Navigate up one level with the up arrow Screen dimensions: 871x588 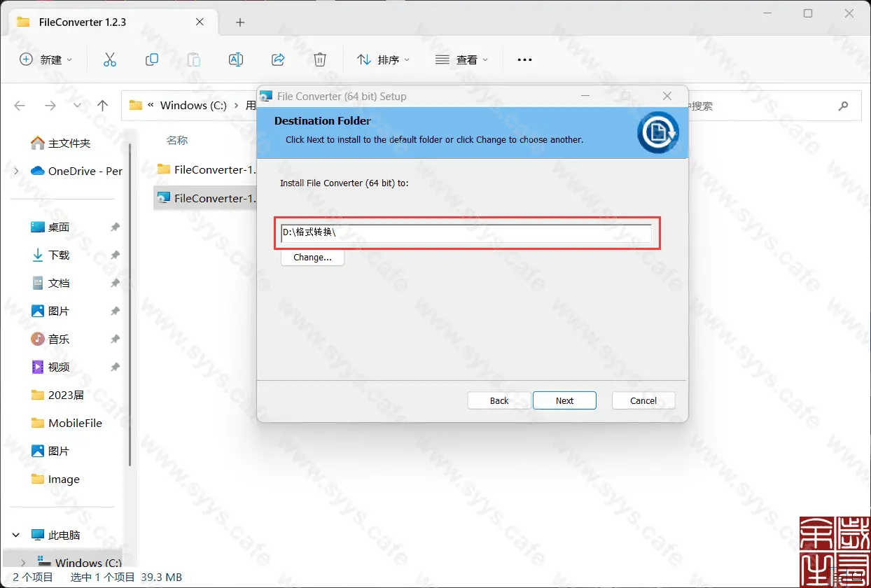click(102, 105)
